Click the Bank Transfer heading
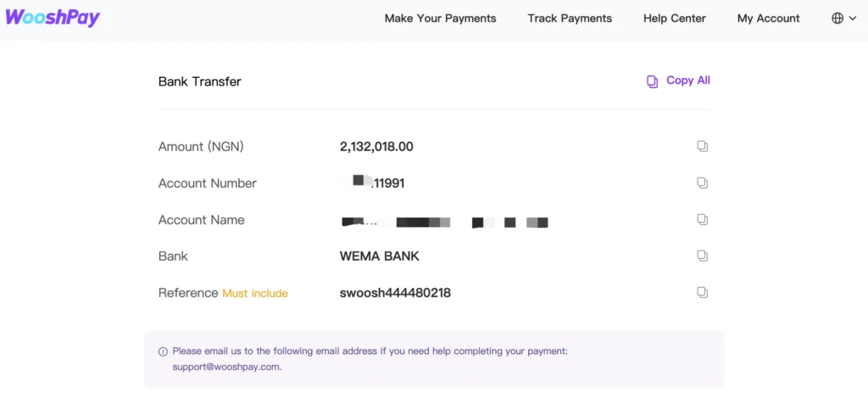 (200, 82)
